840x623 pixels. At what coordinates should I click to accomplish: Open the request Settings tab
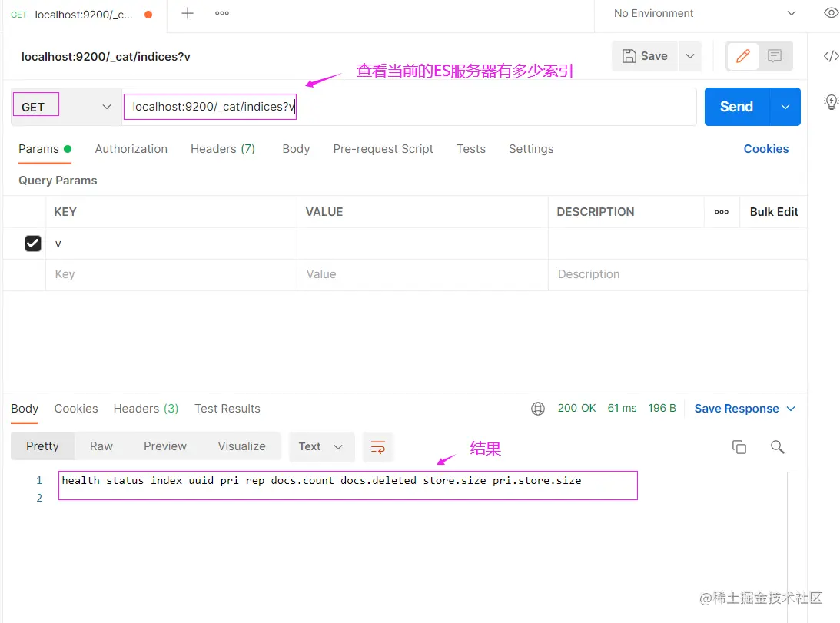pos(531,149)
